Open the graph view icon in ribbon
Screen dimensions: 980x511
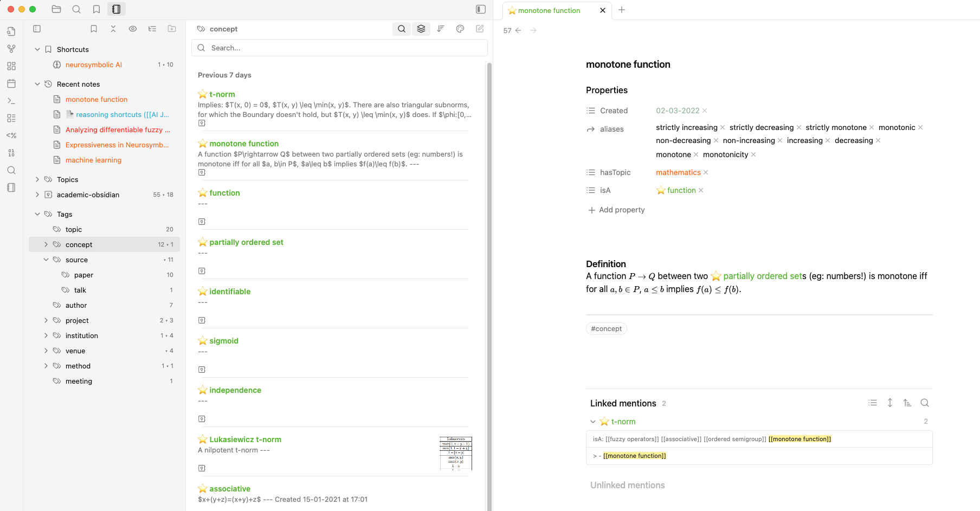coord(11,49)
